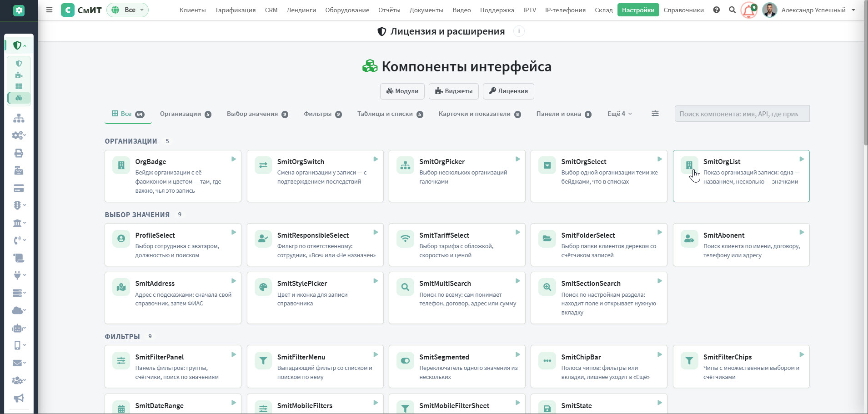Viewport: 868px width, 414px height.
Task: Click the SmitStylePicker palette icon
Action: 263,287
